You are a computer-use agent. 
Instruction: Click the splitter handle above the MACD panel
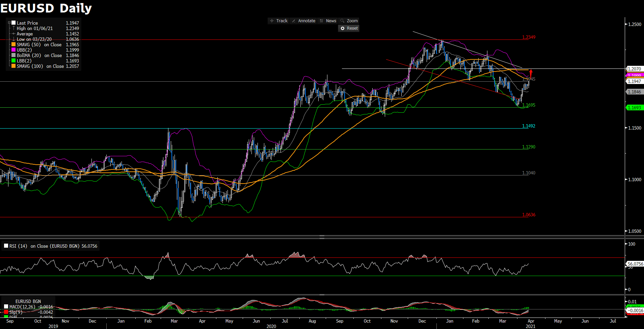(x=322, y=295)
